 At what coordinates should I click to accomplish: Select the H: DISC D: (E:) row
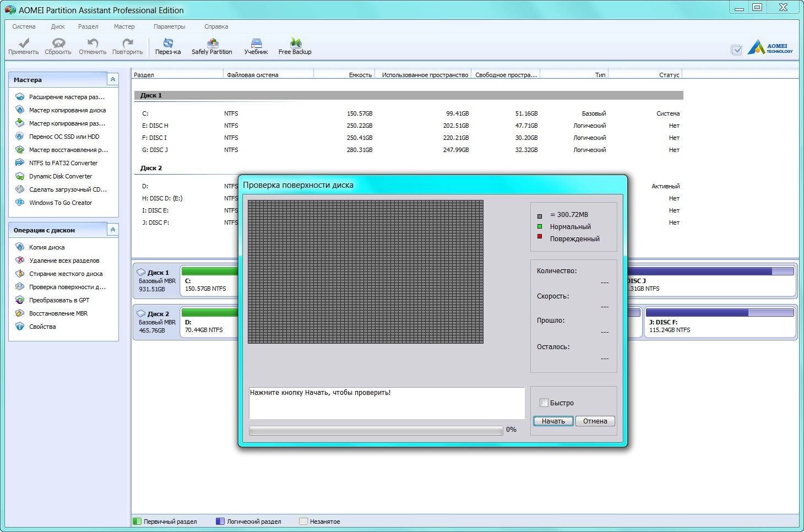(186, 198)
